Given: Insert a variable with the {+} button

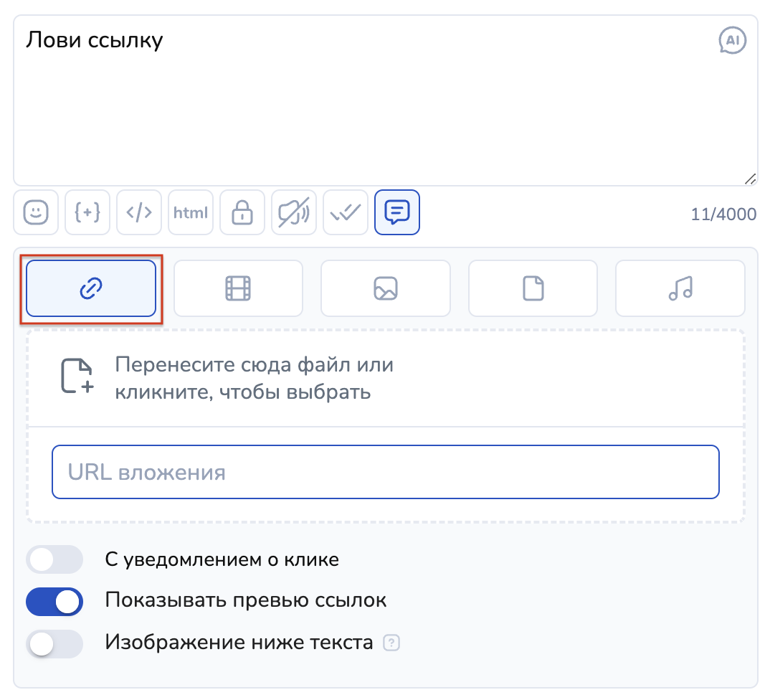Looking at the screenshot, I should (x=87, y=212).
